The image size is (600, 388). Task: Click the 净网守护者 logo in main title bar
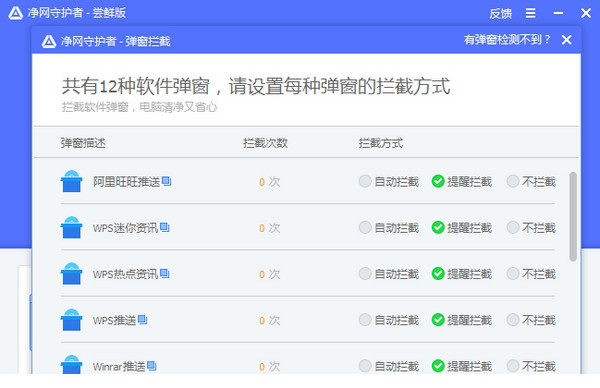pyautogui.click(x=16, y=13)
